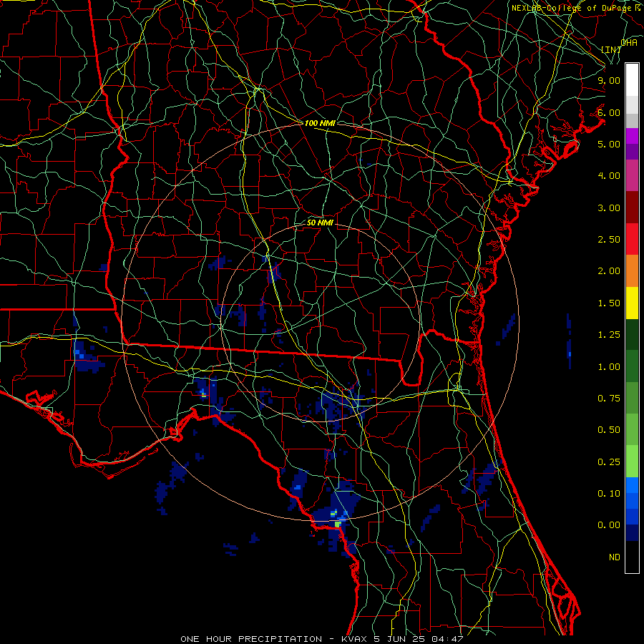
Task: Click the bright red legend swatch beside 2.50
Action: (x=632, y=239)
